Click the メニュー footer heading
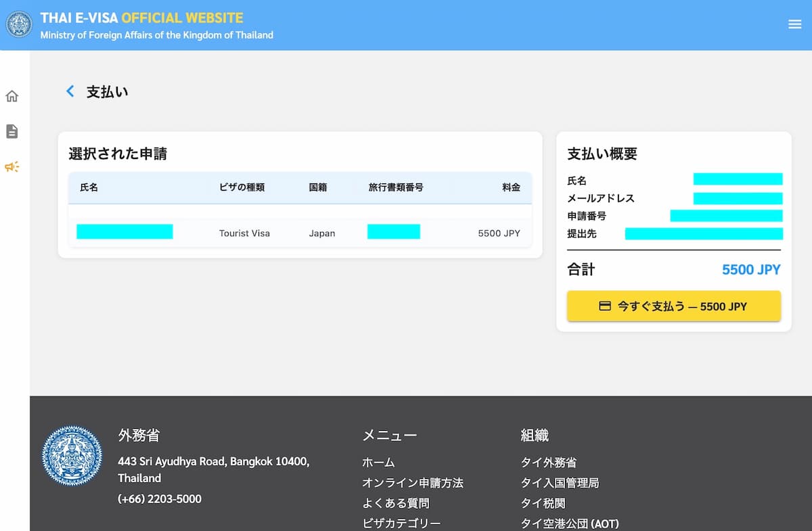 coord(389,435)
